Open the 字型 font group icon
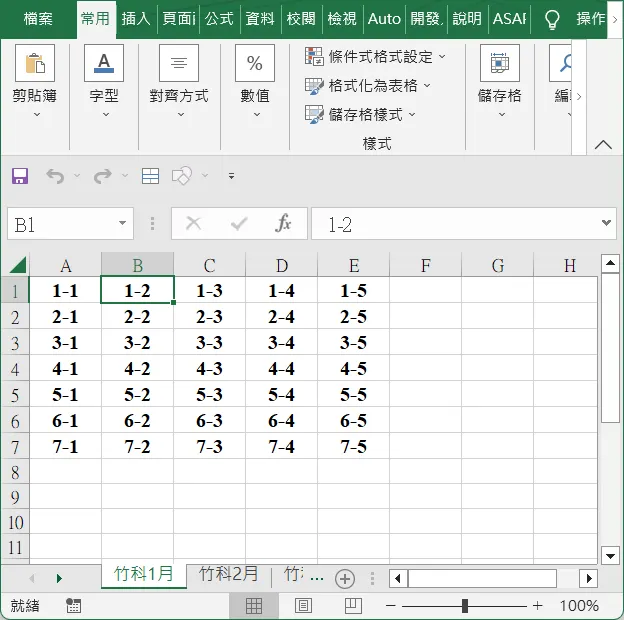Image resolution: width=624 pixels, height=620 pixels. pyautogui.click(x=104, y=63)
